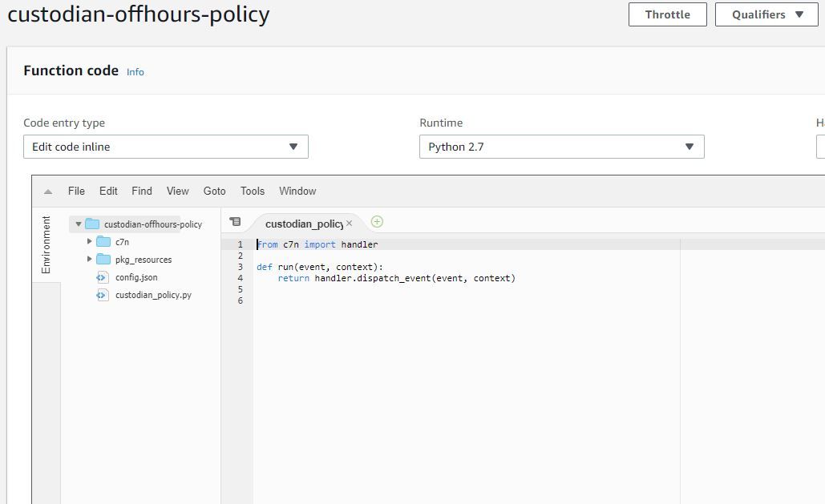Click the c7n folder icon
The height and width of the screenshot is (504, 825).
click(105, 241)
